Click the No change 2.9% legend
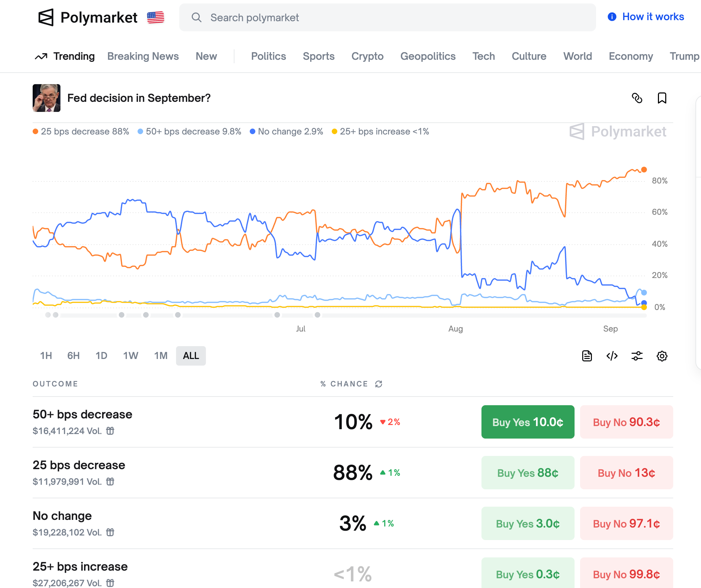701x588 pixels. click(287, 131)
